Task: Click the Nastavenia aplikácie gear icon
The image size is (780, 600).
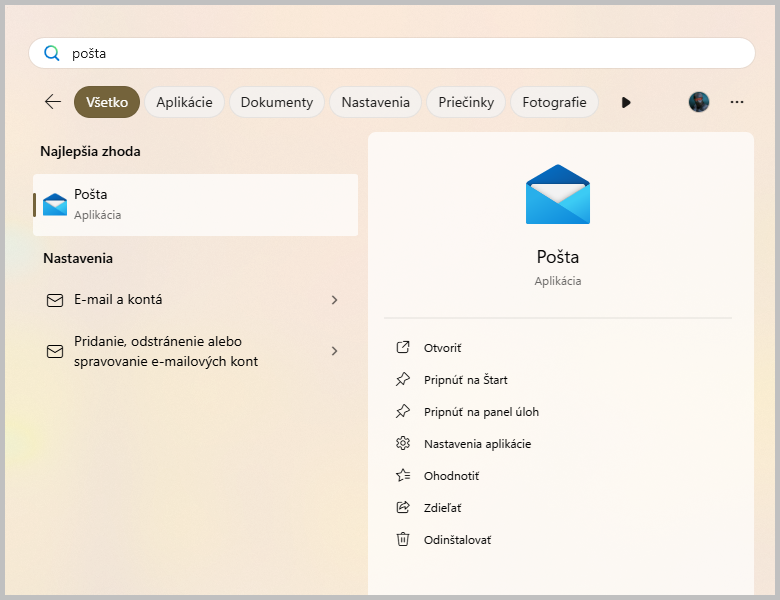Action: pyautogui.click(x=403, y=443)
